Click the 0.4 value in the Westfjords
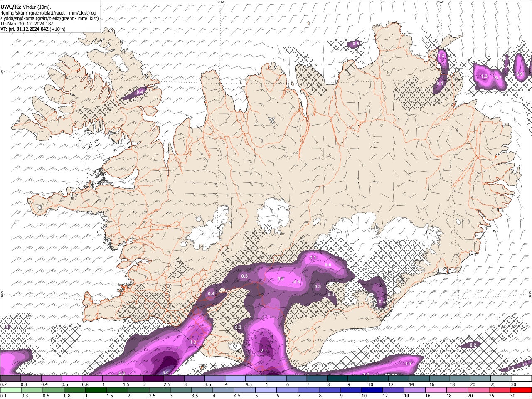 click(x=140, y=92)
